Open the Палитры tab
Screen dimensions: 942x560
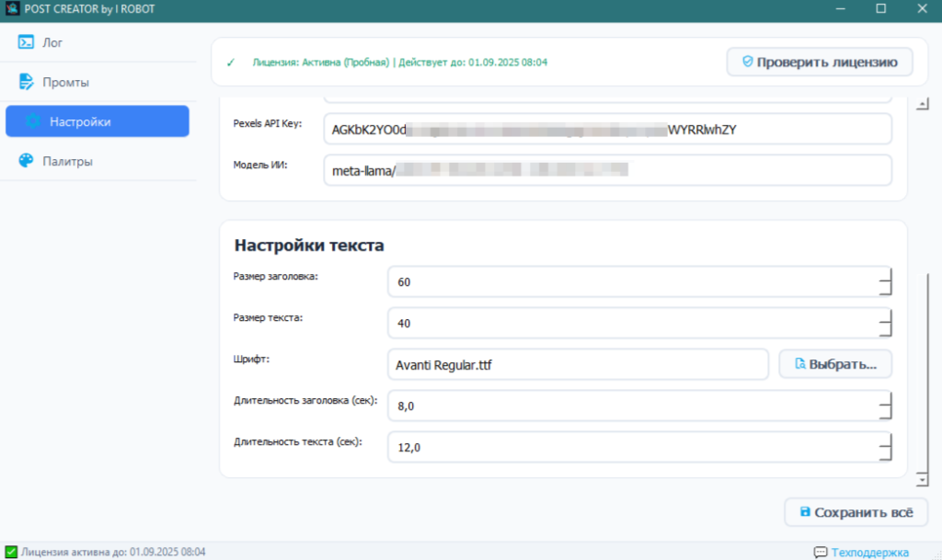66,161
